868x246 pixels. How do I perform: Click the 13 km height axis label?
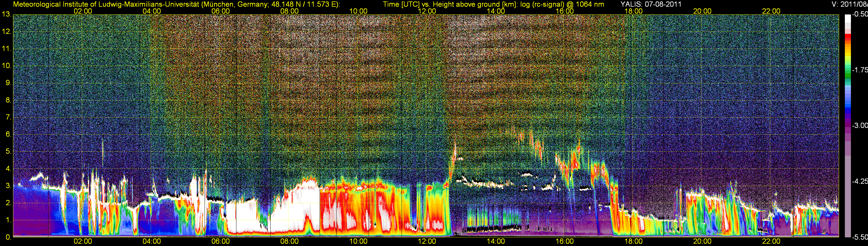click(6, 14)
